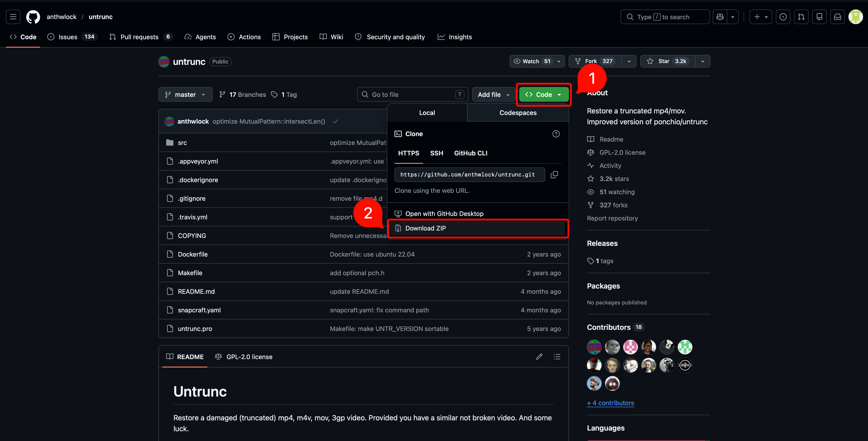The image size is (868, 441).
Task: Open Agents tab
Action: tap(200, 37)
